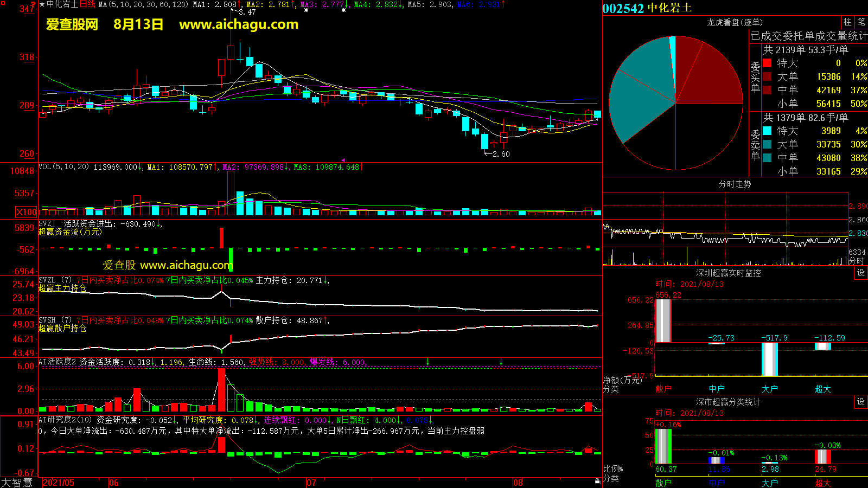
Task: Click the first green down-arrow in AI活跃度 panel
Action: point(428,362)
